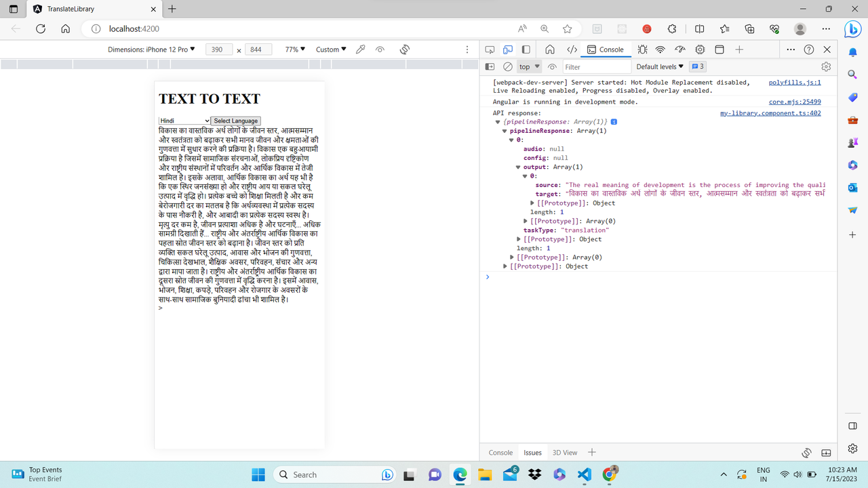Click the 3 issues badge
The width and height of the screenshot is (868, 488).
tap(698, 67)
